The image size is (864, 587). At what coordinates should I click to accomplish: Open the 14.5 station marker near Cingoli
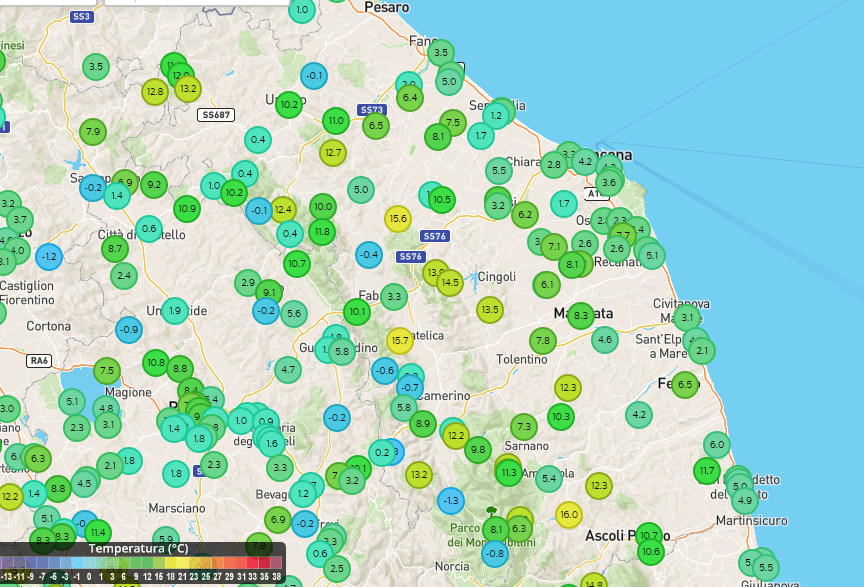pos(450,283)
